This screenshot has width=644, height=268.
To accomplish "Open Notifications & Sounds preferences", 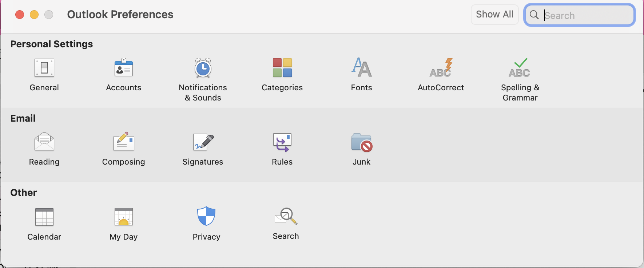I will [x=203, y=68].
